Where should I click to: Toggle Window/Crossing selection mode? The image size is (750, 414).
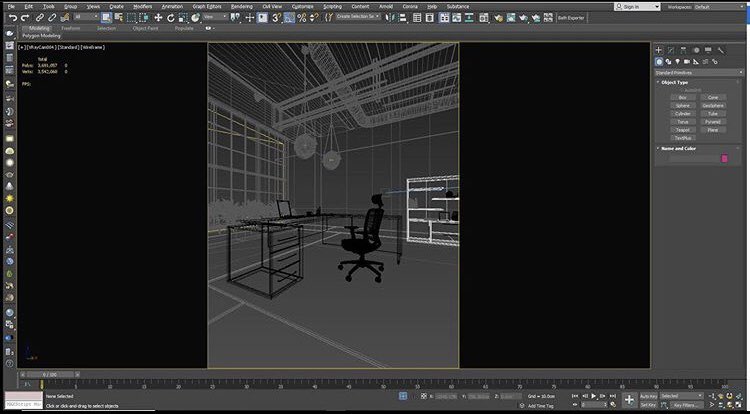click(x=143, y=18)
